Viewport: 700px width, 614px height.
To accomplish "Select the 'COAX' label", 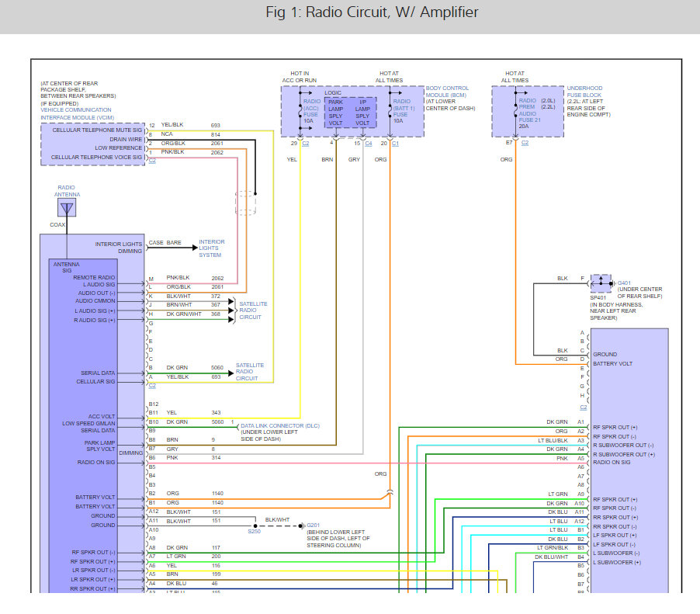I will [x=57, y=224].
